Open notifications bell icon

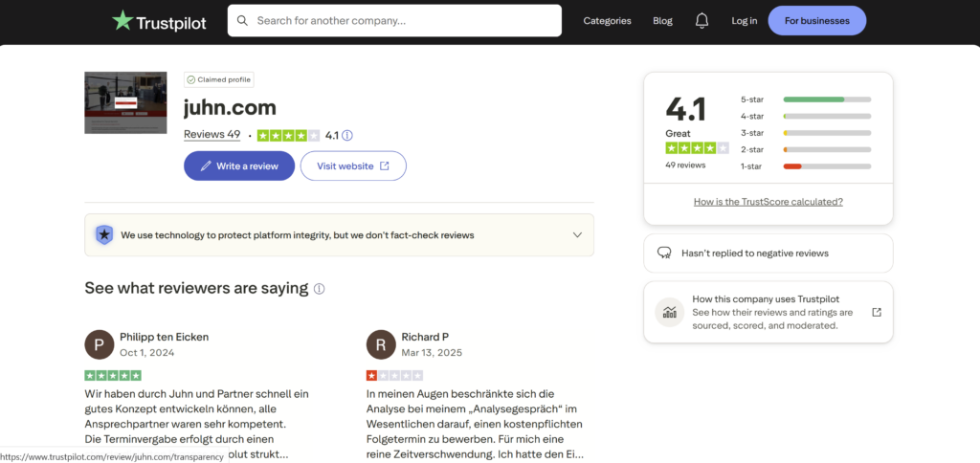click(702, 21)
